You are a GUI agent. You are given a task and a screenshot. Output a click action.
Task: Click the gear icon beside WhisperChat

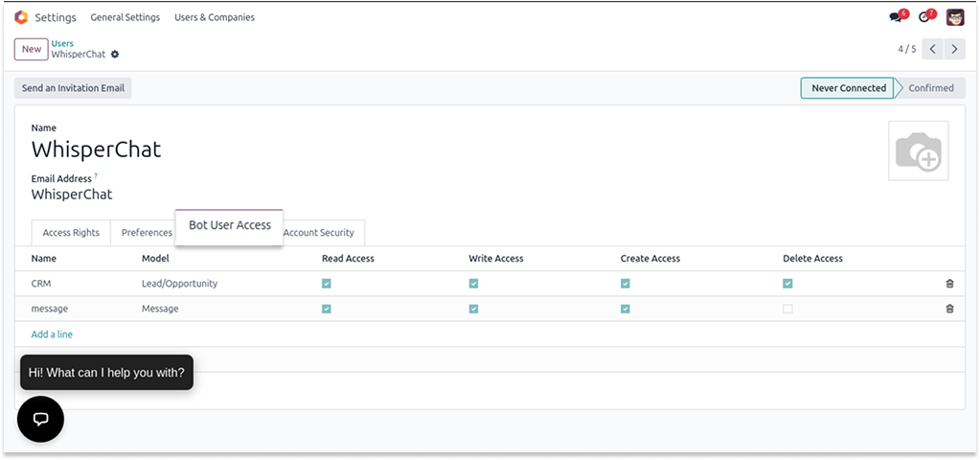pos(115,55)
